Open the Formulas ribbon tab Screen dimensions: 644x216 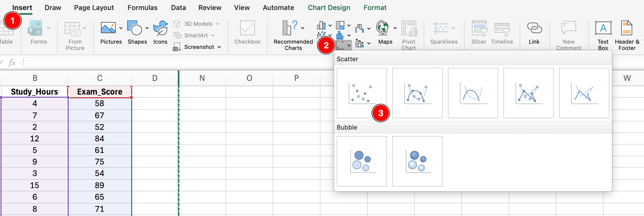click(142, 7)
